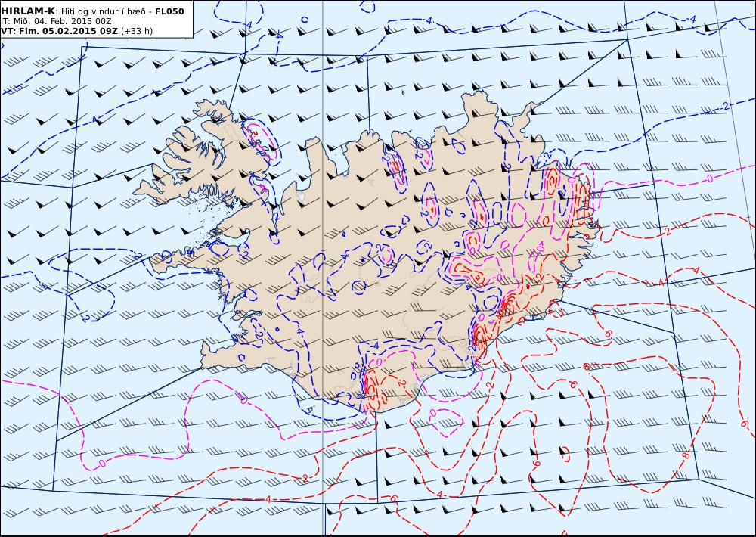The width and height of the screenshot is (756, 537).
Task: Click the HIRLAM-K model name in the title box
Action: 28,11
